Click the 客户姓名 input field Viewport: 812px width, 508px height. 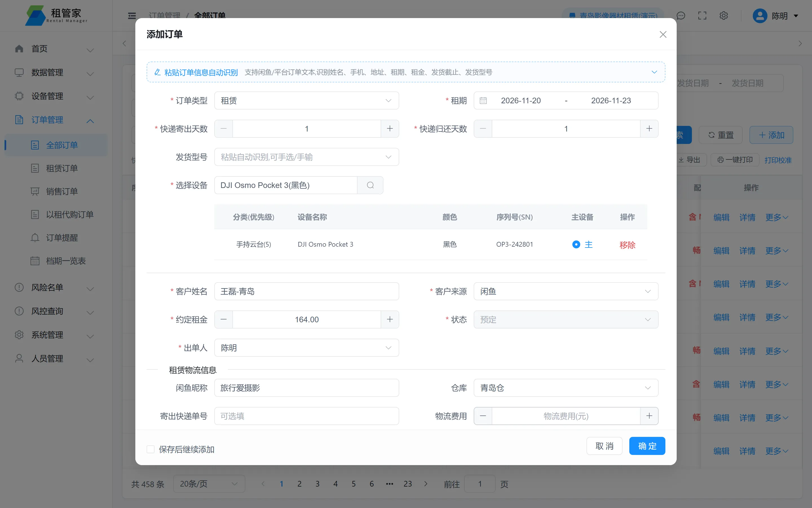pos(306,291)
